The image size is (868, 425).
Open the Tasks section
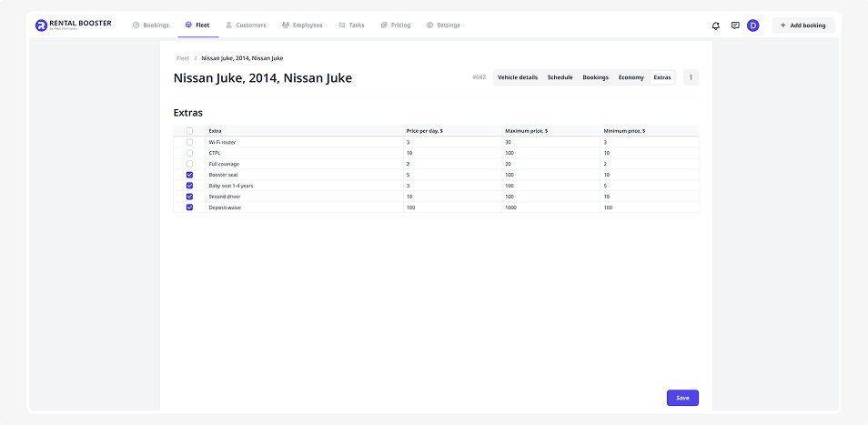click(351, 25)
